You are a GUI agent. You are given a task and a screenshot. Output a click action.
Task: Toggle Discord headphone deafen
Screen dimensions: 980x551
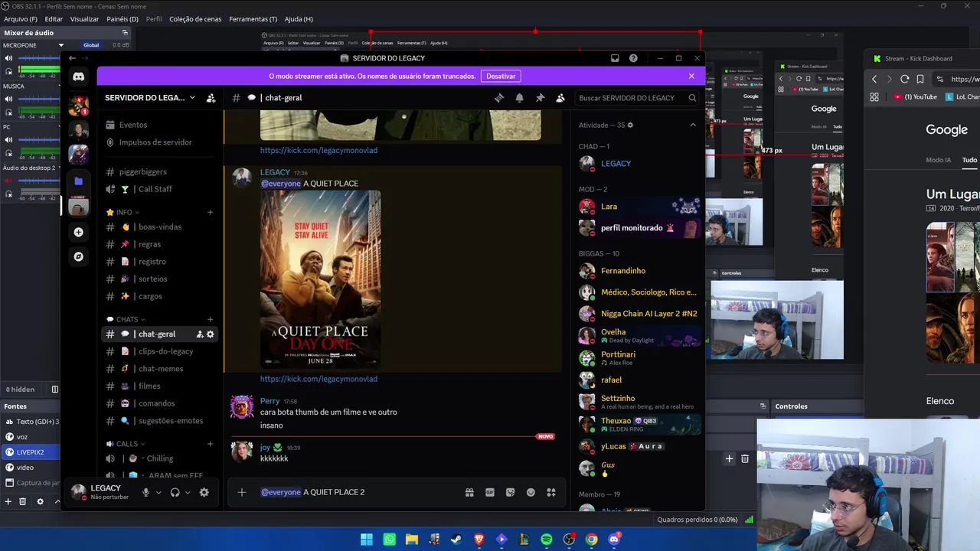point(175,492)
